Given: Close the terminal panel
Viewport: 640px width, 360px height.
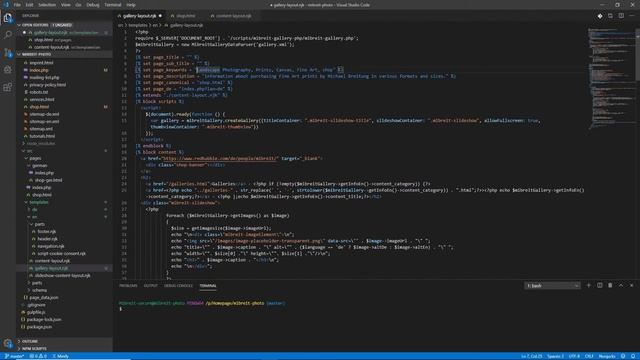Looking at the screenshot, I should point(632,285).
